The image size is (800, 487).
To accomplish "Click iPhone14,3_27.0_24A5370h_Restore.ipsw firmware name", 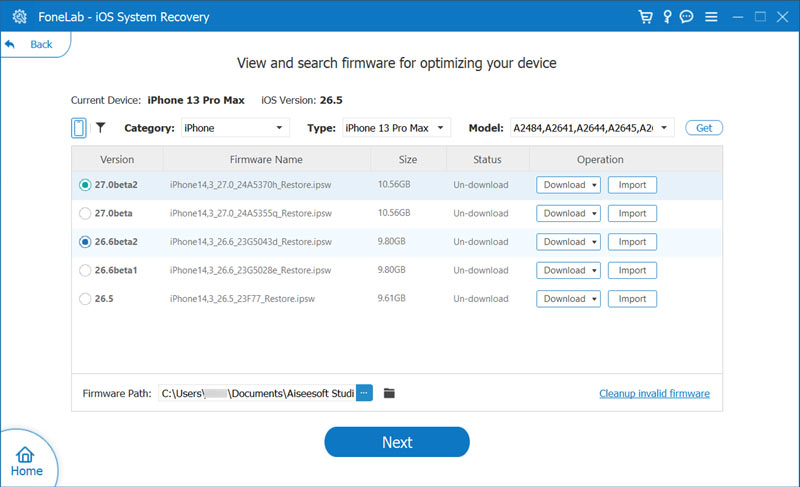I will point(251,185).
